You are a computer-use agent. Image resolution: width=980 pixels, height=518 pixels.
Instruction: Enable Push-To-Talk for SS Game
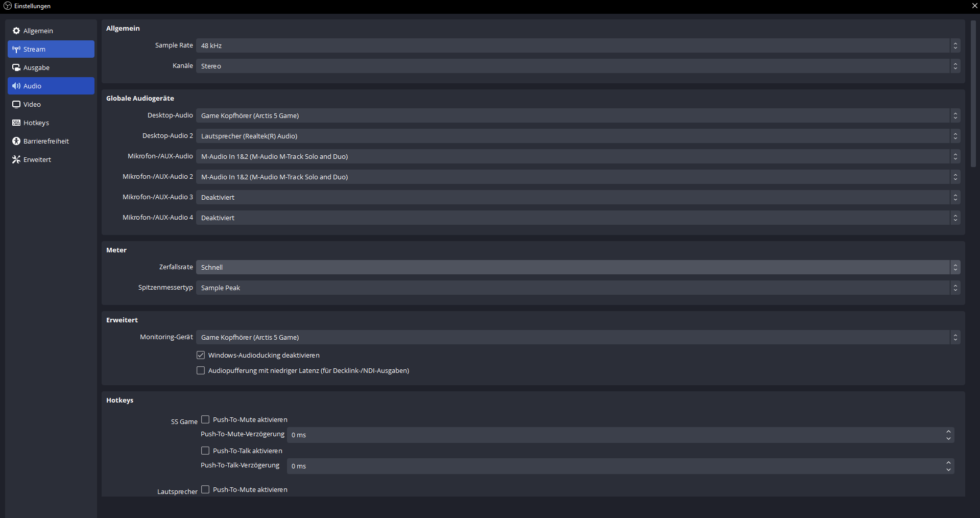[205, 451]
